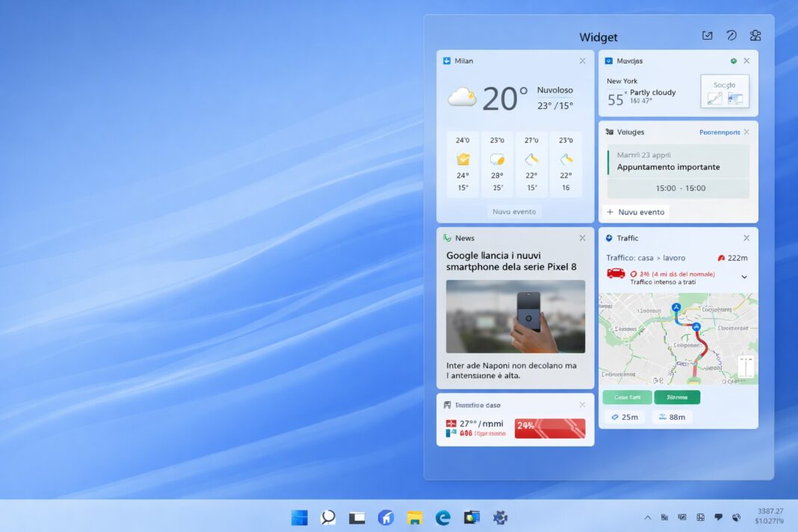Select the third day forecast column in Milan widget
Image resolution: width=798 pixels, height=532 pixels.
[531, 161]
